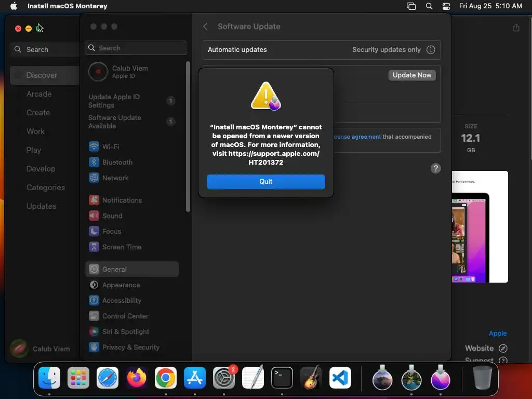This screenshot has height=399, width=532.
Task: Open the Automatic updates info icon
Action: pyautogui.click(x=431, y=49)
